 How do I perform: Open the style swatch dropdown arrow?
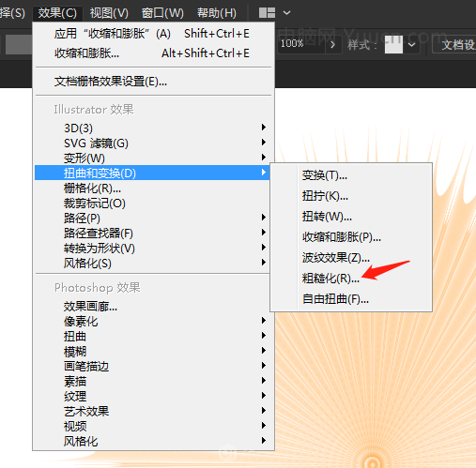(x=412, y=45)
